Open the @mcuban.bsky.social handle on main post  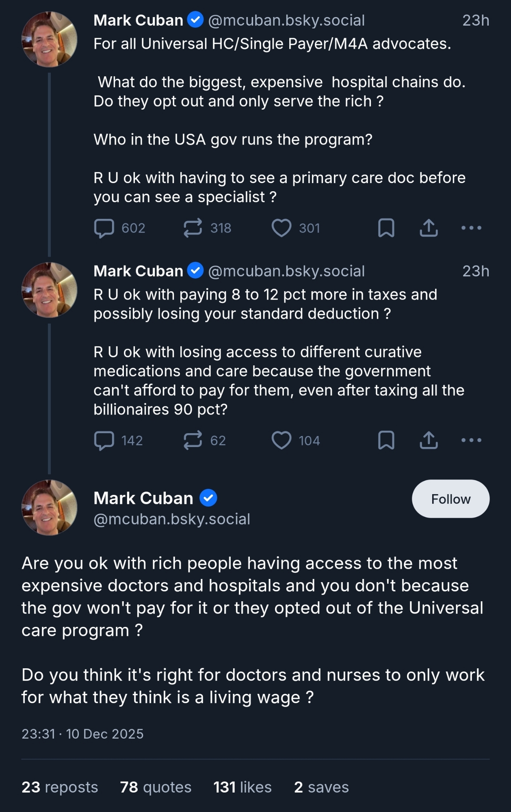coord(172,519)
